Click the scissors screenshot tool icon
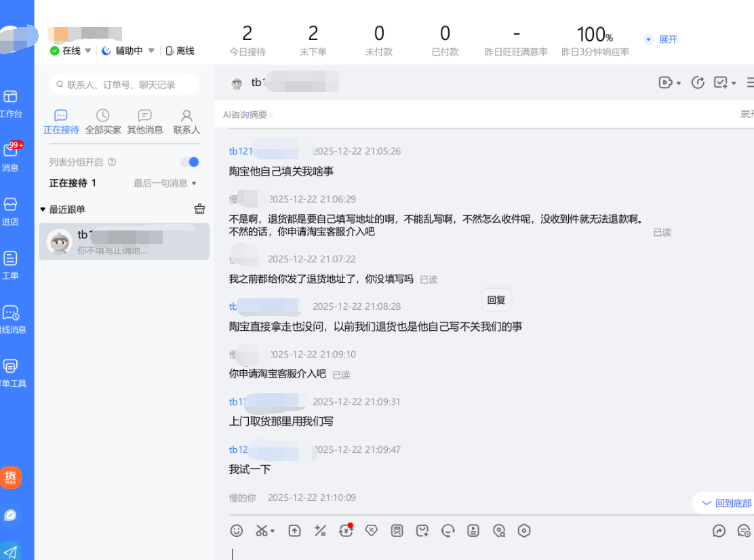The image size is (754, 560). tap(262, 531)
